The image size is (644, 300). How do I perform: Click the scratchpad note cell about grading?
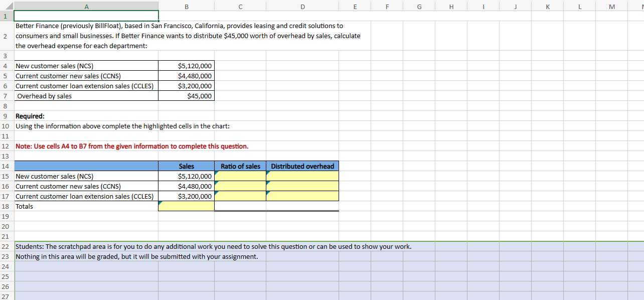coord(137,256)
